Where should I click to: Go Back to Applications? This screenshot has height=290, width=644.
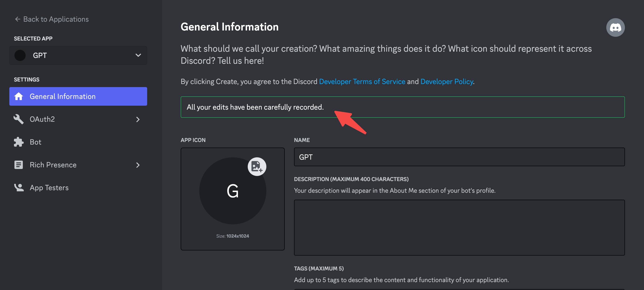tap(52, 19)
